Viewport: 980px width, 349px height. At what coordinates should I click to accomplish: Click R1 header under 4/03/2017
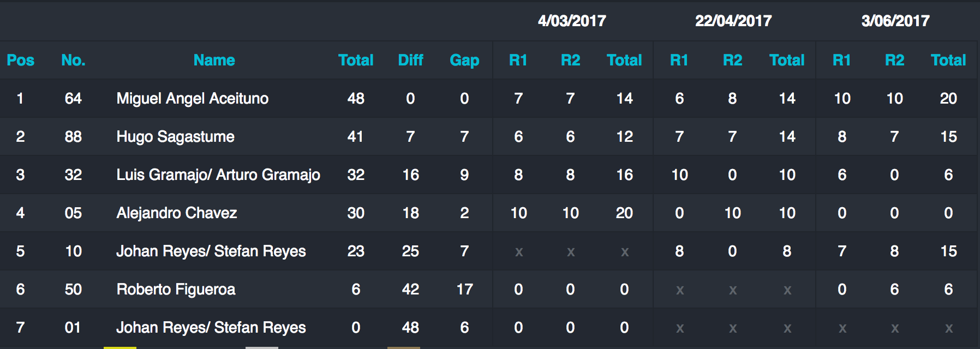tap(518, 60)
